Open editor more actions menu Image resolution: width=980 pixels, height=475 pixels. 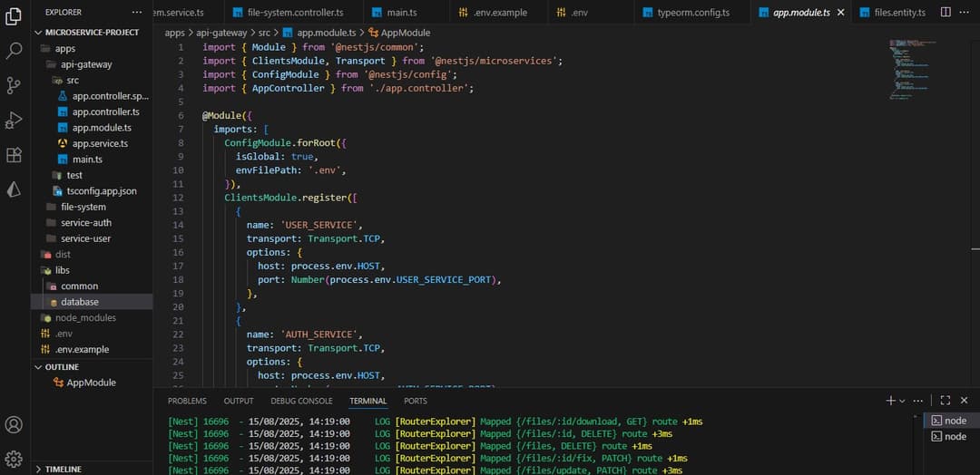(x=965, y=12)
